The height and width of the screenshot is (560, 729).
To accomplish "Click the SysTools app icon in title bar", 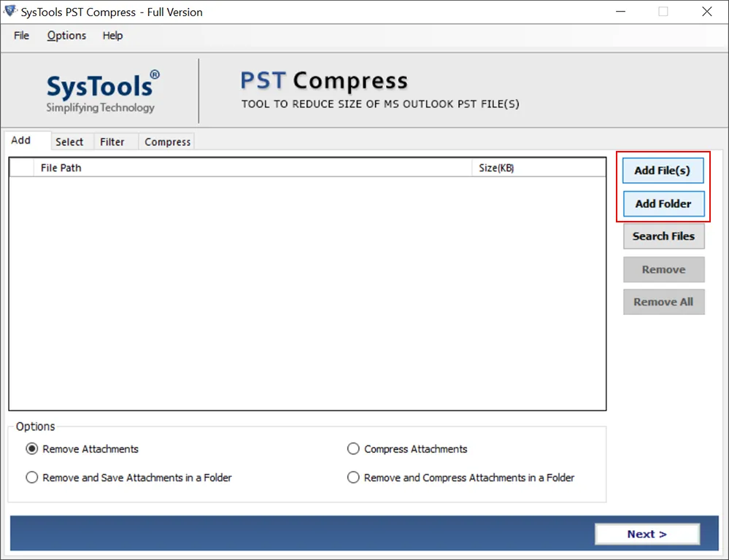I will pyautogui.click(x=10, y=11).
